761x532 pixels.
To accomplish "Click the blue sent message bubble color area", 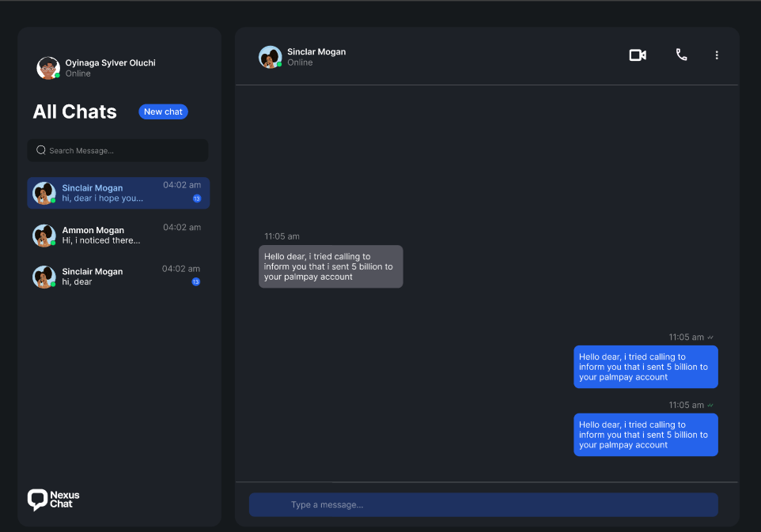I will (646, 435).
